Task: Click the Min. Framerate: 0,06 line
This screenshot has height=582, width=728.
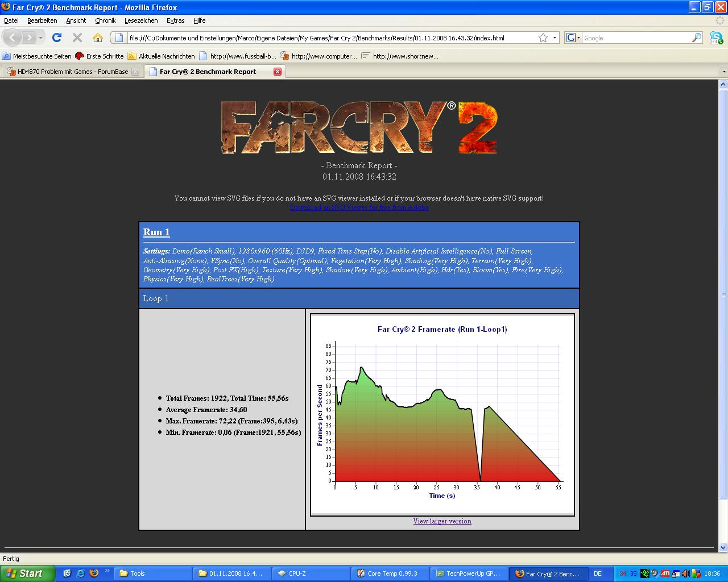Action: (x=233, y=433)
